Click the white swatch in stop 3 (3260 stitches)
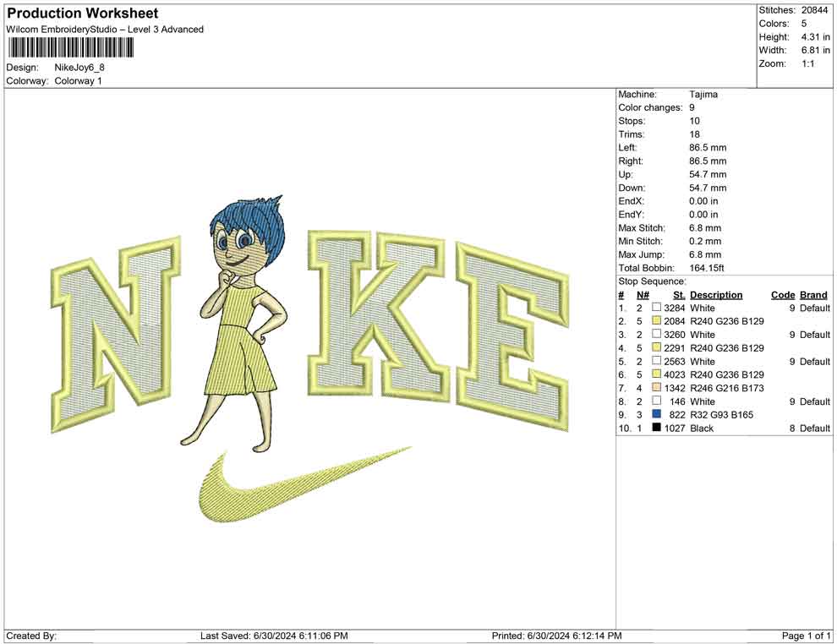Screen dimensions: 837x644 657,334
